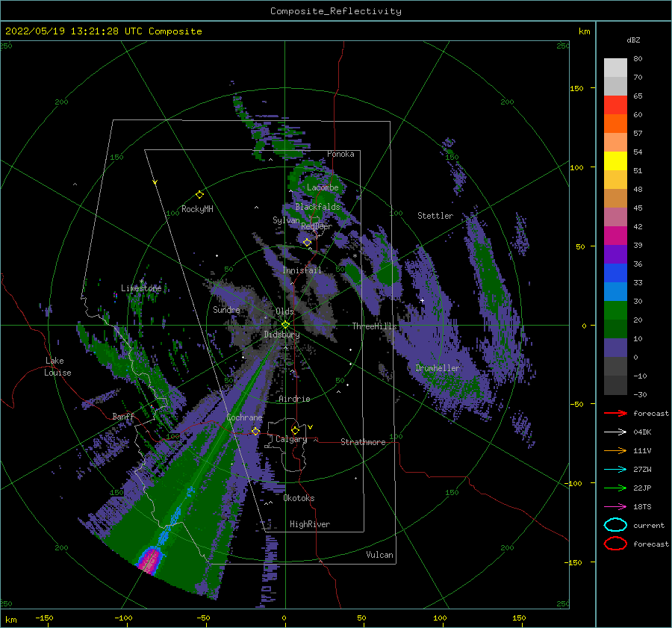Click the Cochrane label

click(x=244, y=417)
